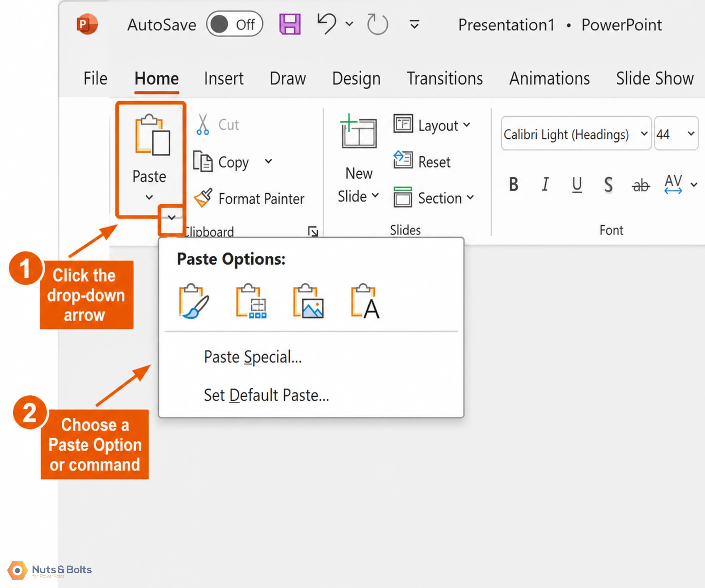Paste using Use Destination Theme brush option
The image size is (705, 588).
pyautogui.click(x=194, y=301)
